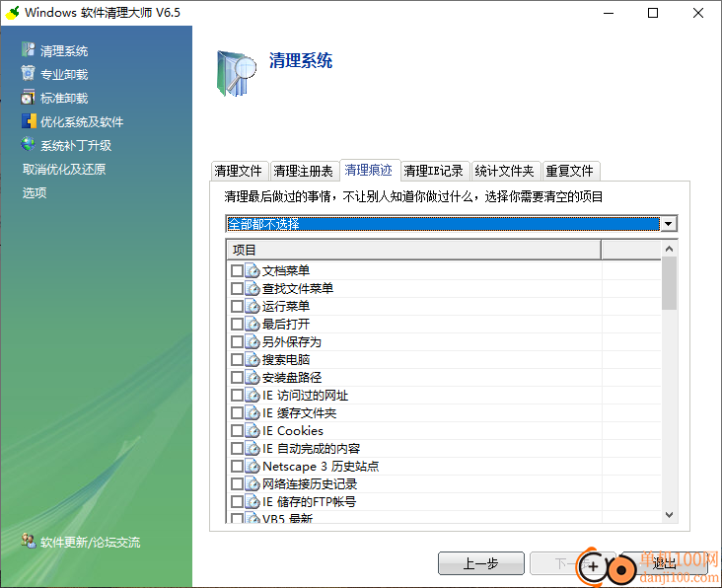Click the 文档菜单 row text
Screen dimensions: 722x588
pos(285,270)
